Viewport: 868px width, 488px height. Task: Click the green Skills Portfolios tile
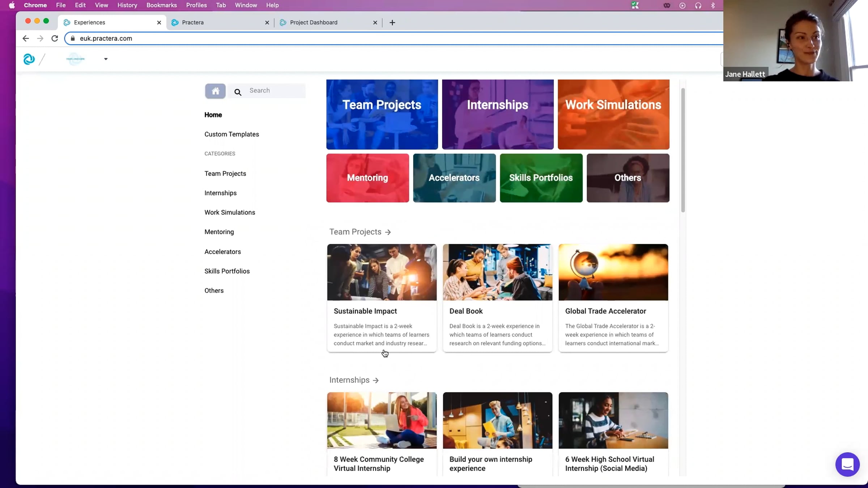541,178
